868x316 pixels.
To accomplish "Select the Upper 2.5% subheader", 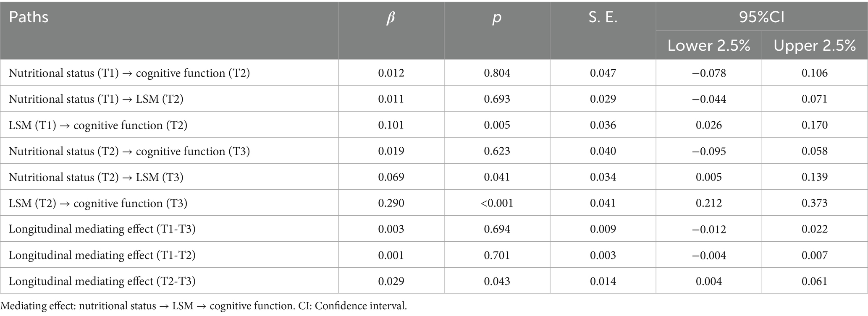I will (815, 46).
